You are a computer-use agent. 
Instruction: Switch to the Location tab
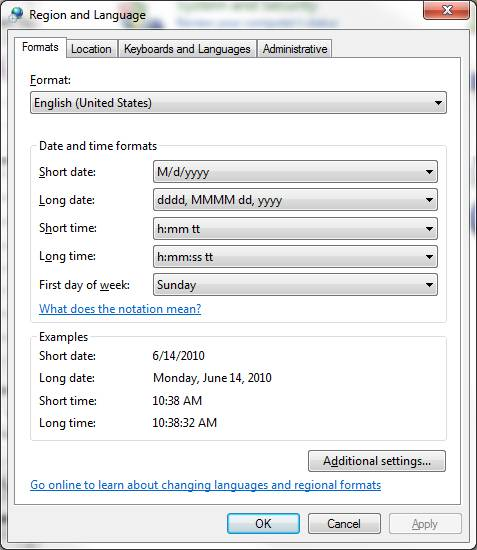pyautogui.click(x=91, y=49)
